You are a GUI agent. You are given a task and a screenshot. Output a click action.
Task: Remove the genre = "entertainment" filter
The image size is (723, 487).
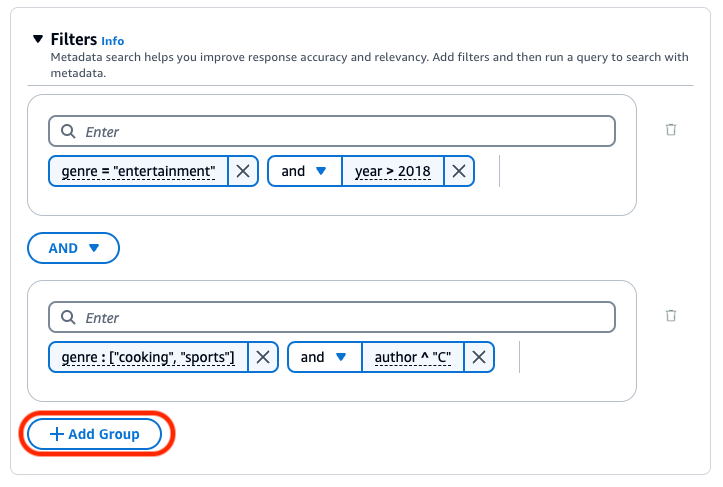point(243,171)
